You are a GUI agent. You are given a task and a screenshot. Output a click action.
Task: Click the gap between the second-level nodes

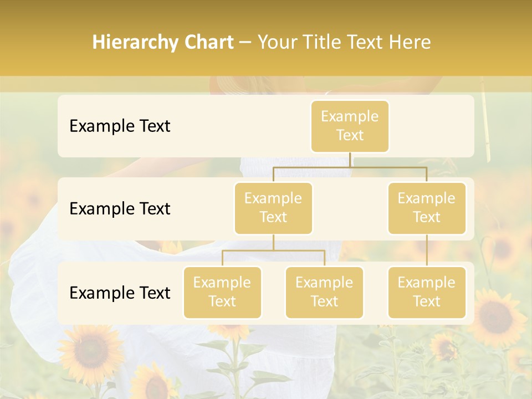tap(350, 209)
